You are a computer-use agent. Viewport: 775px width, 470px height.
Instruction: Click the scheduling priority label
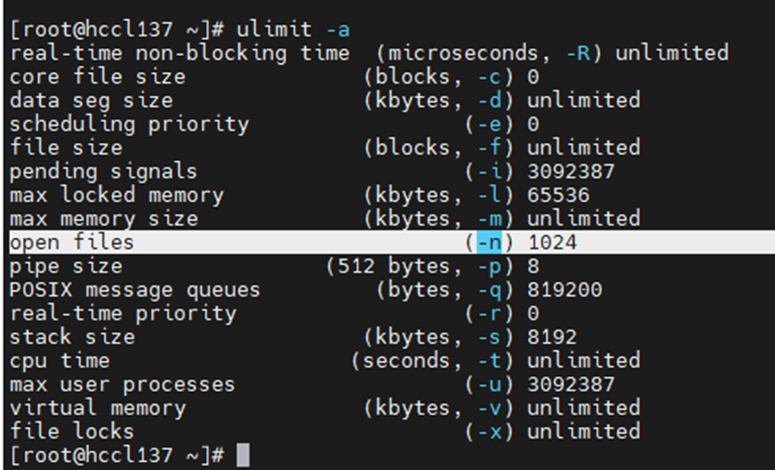129,124
